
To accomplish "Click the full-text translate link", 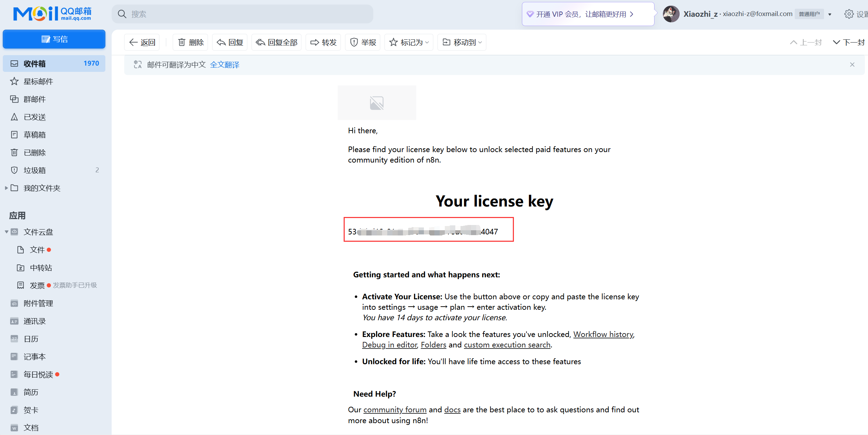I will coord(225,65).
